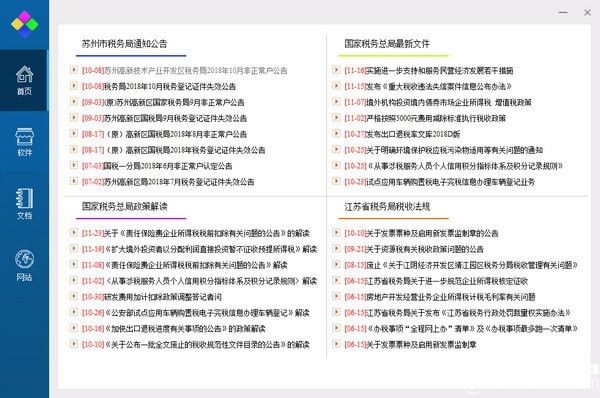Click the colorful app logo

click(x=24, y=24)
